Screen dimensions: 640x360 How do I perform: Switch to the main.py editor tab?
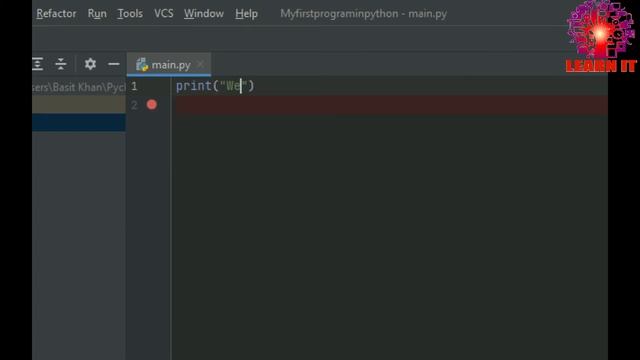click(169, 64)
